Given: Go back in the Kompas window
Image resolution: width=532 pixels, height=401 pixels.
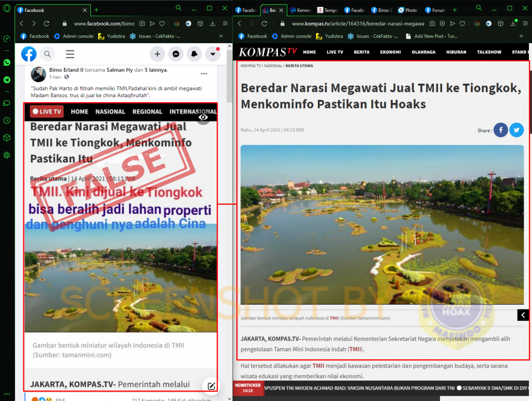Looking at the screenshot, I should click(x=240, y=23).
